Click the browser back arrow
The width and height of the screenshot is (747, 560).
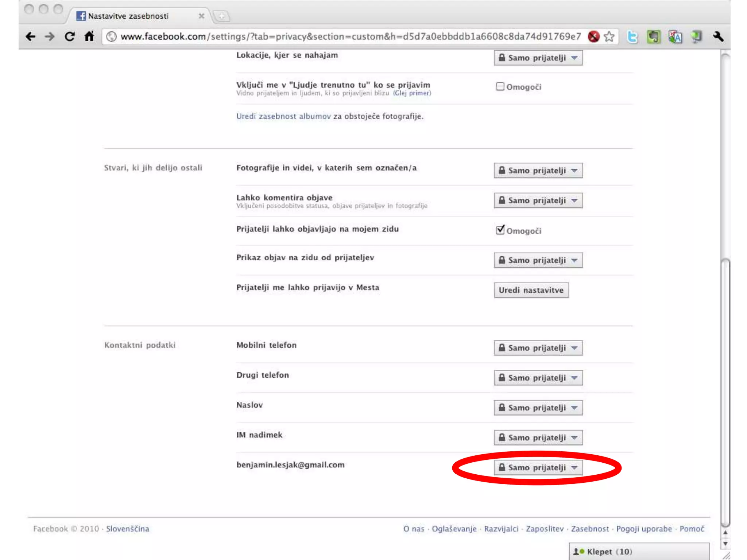31,36
